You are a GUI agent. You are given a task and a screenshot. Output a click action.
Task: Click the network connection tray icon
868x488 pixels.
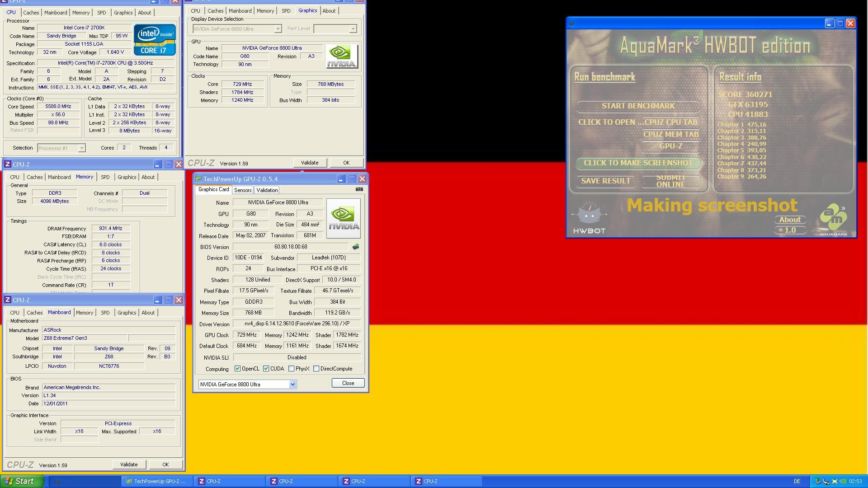(x=826, y=481)
